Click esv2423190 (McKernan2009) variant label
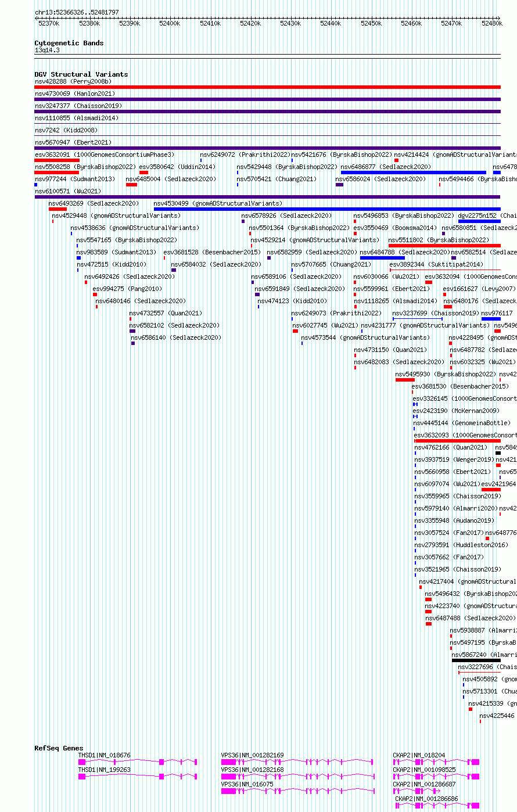 tap(457, 411)
